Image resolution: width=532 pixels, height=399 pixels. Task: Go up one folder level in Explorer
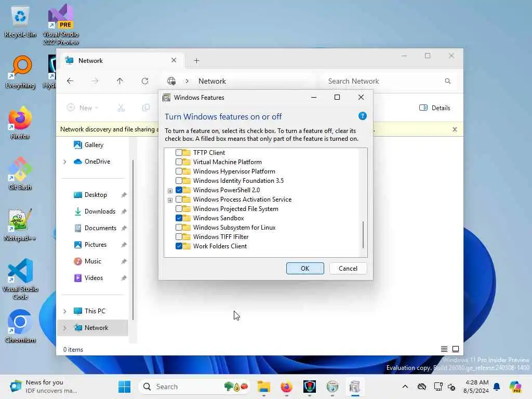coord(120,81)
